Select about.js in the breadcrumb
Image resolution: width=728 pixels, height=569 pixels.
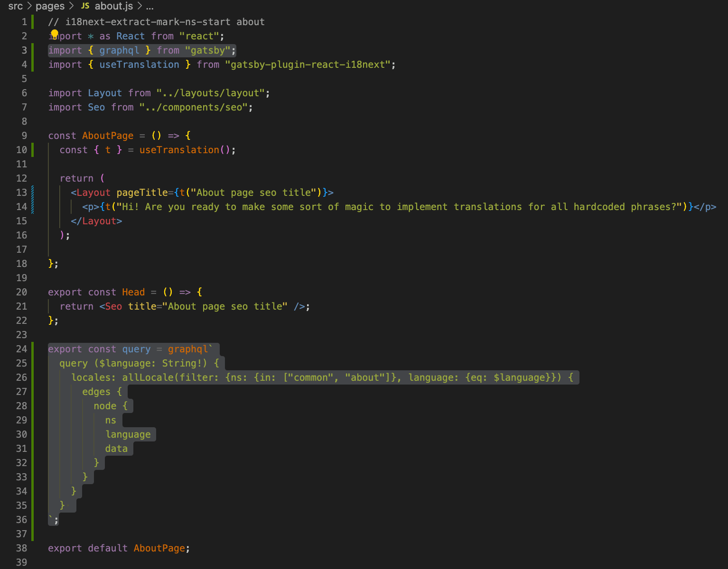(x=114, y=6)
